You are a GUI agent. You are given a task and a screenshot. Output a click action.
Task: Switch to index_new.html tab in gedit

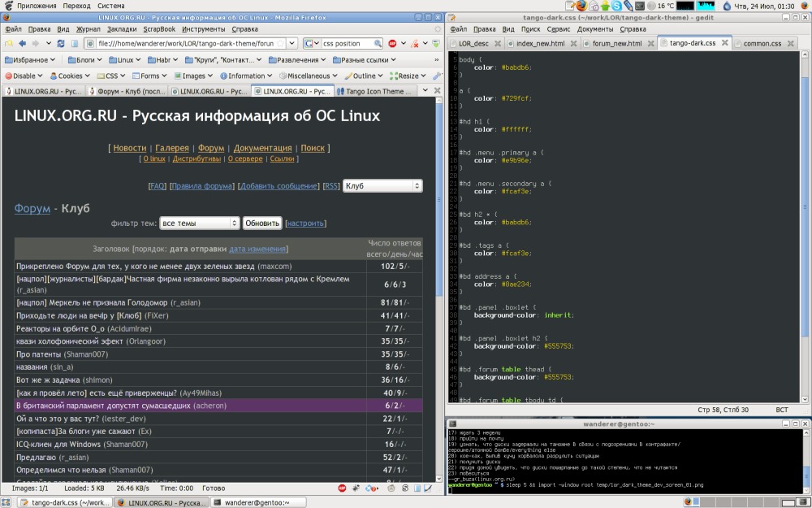pyautogui.click(x=540, y=44)
